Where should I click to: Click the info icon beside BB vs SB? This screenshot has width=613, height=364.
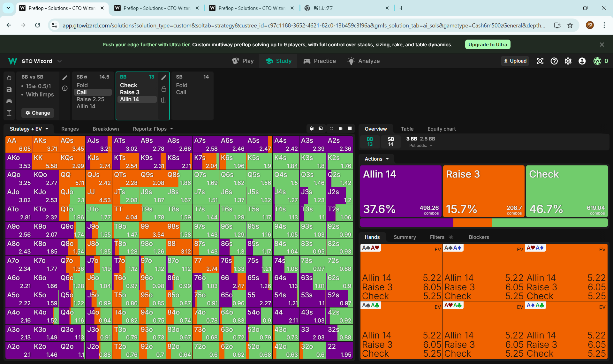65,88
